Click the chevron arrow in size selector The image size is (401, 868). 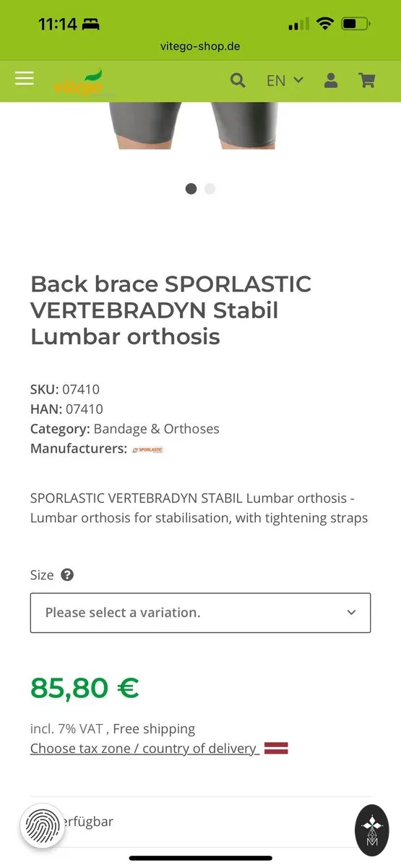click(x=351, y=613)
